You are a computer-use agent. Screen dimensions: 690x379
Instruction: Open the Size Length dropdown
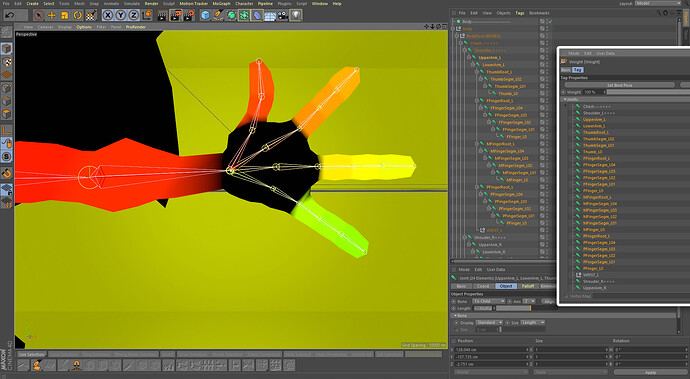tap(532, 323)
